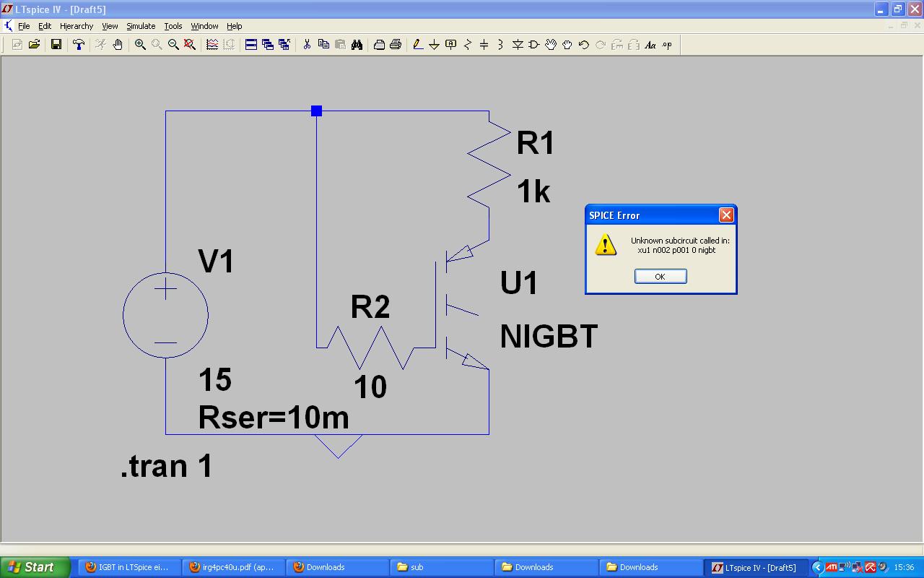Viewport: 924px width, 578px height.
Task: Place a Diode from the toolbar
Action: pos(518,45)
